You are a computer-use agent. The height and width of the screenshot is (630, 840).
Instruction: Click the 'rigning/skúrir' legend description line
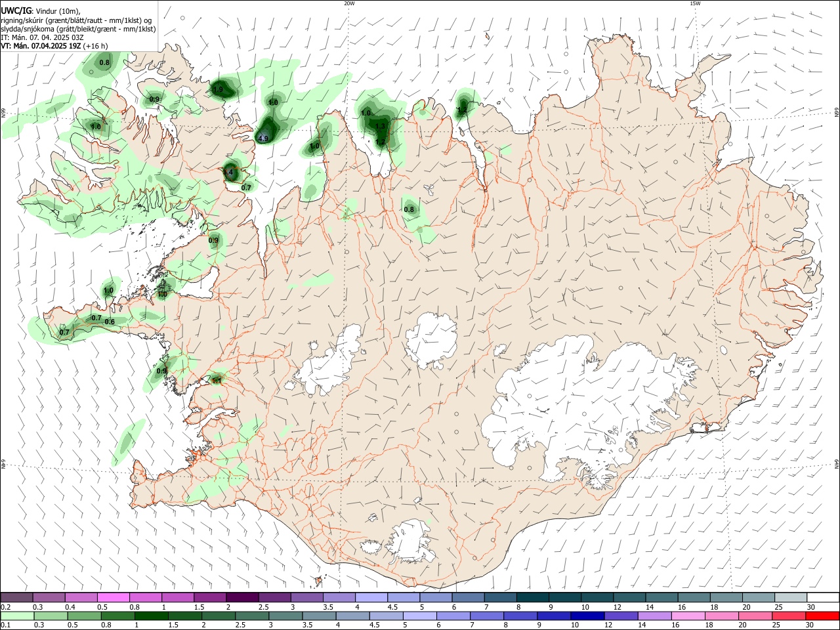click(x=76, y=20)
